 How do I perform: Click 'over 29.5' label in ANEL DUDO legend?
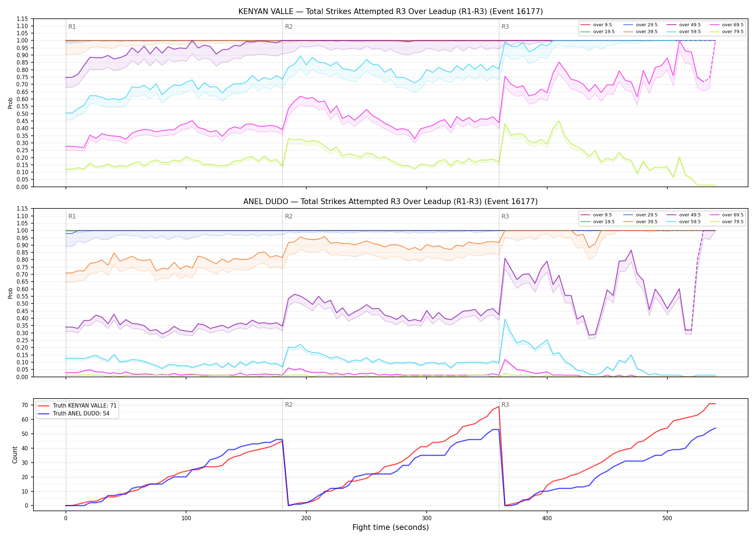[647, 215]
